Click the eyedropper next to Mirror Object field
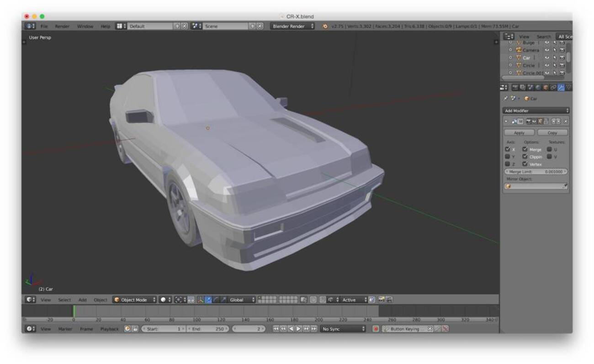 coord(565,186)
